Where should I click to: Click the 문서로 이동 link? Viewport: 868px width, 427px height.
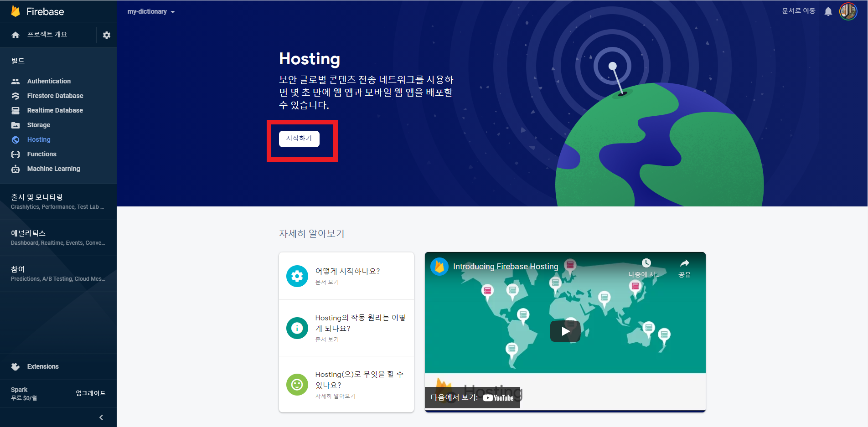799,11
